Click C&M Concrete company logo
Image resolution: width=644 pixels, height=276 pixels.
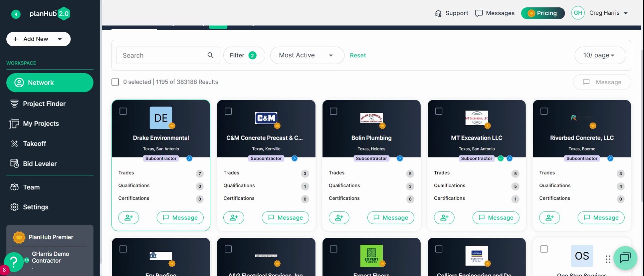(x=266, y=118)
